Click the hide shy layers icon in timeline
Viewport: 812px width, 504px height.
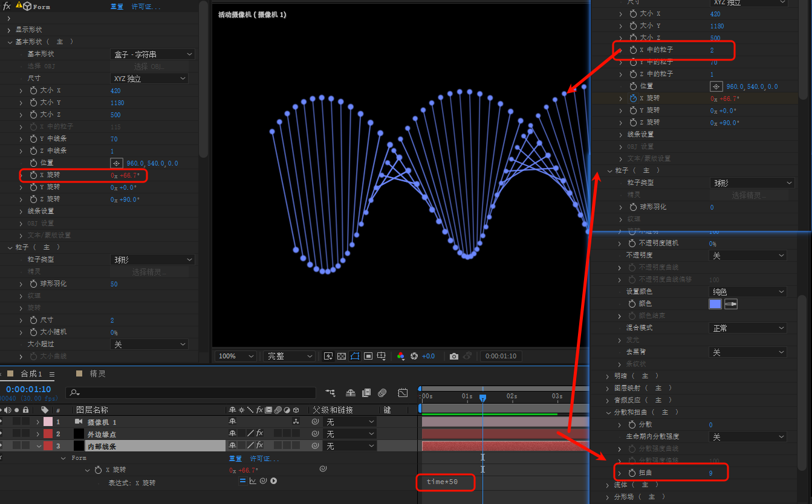[349, 393]
